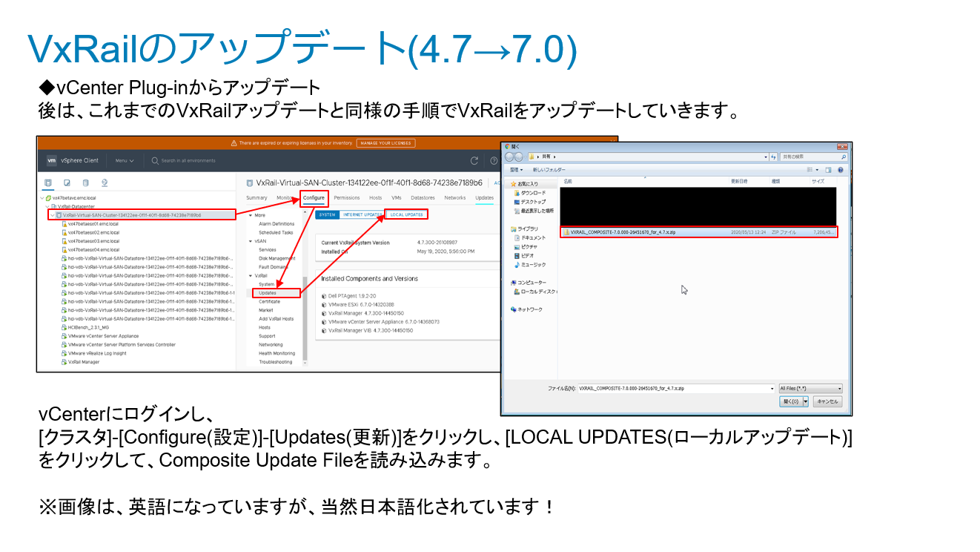Open Updates under VxRail in Configure sidebar
The height and width of the screenshot is (552, 980).
click(268, 293)
